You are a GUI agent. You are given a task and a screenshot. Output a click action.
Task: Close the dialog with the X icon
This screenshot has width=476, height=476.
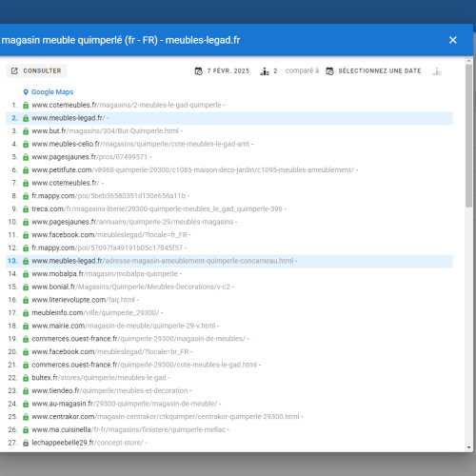453,40
